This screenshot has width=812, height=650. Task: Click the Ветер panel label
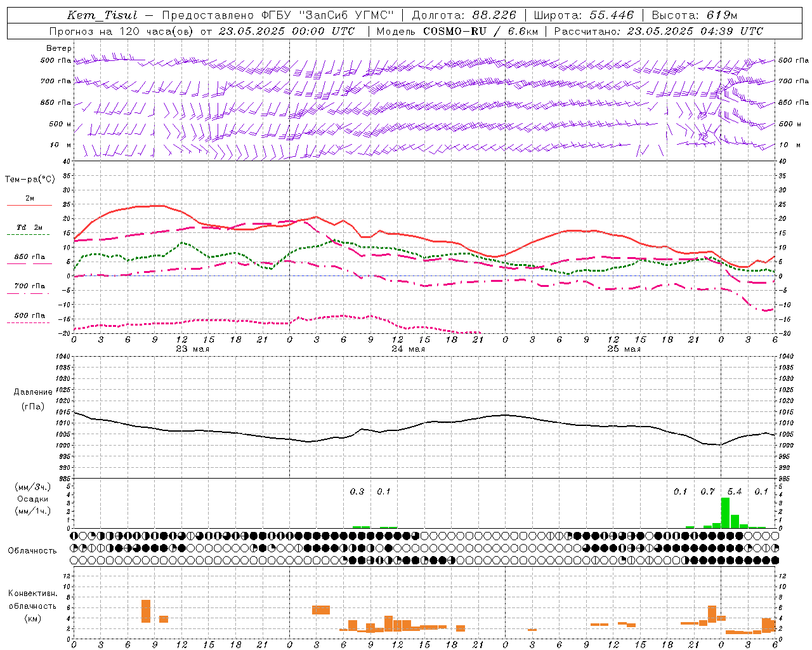pyautogui.click(x=59, y=48)
